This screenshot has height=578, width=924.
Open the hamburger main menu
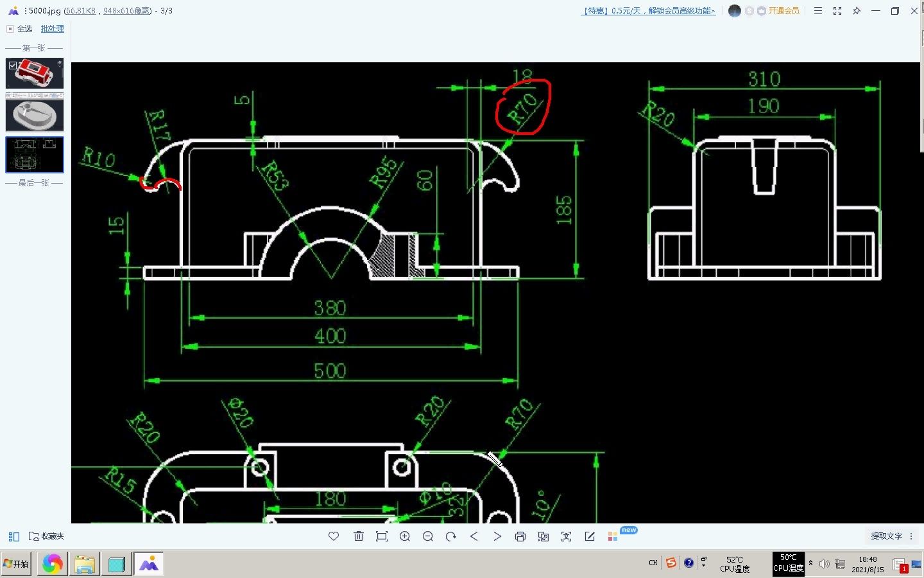(x=818, y=11)
